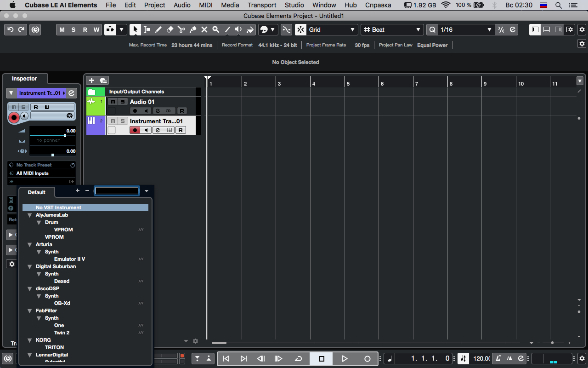Click the Go to Previous Marker transport button
This screenshot has width=588, height=368.
(226, 359)
